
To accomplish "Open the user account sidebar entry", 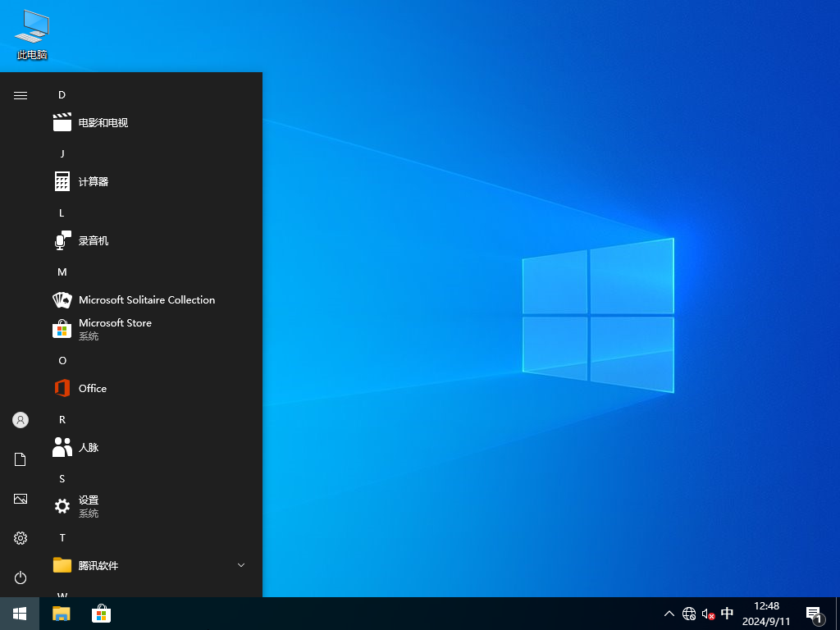I will pos(20,420).
